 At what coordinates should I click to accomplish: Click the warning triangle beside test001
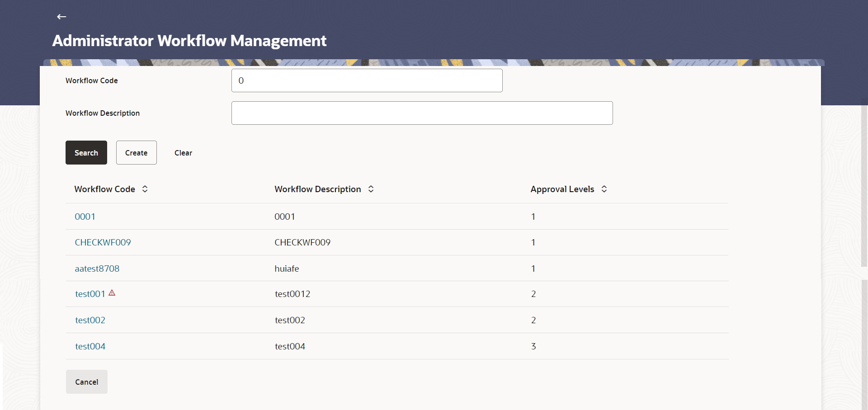(x=112, y=293)
